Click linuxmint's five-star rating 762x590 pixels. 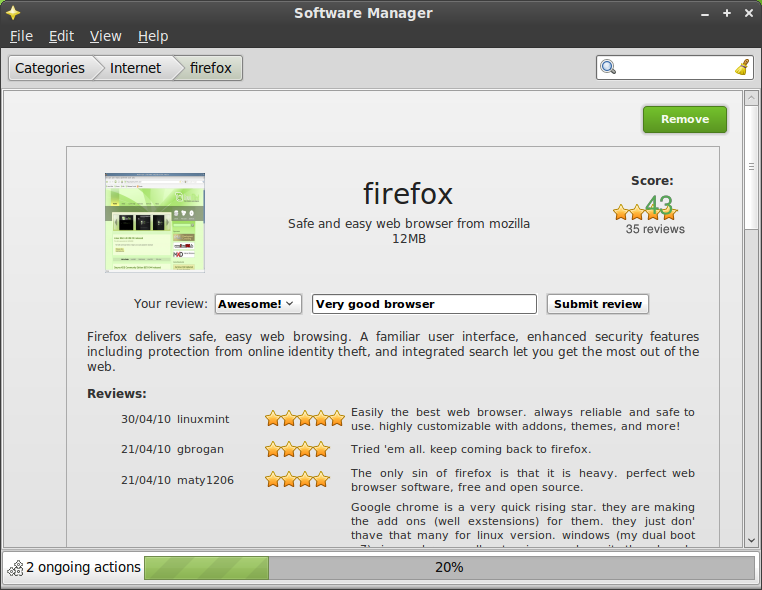(305, 418)
